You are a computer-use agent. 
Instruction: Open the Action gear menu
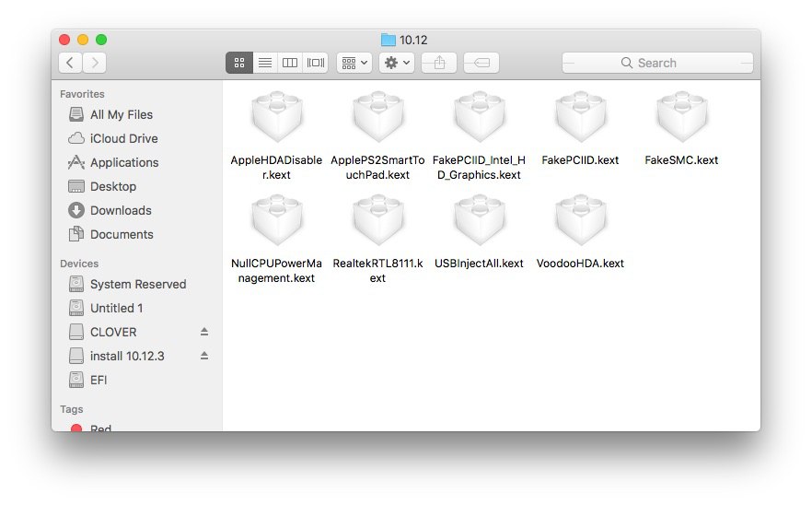[397, 63]
